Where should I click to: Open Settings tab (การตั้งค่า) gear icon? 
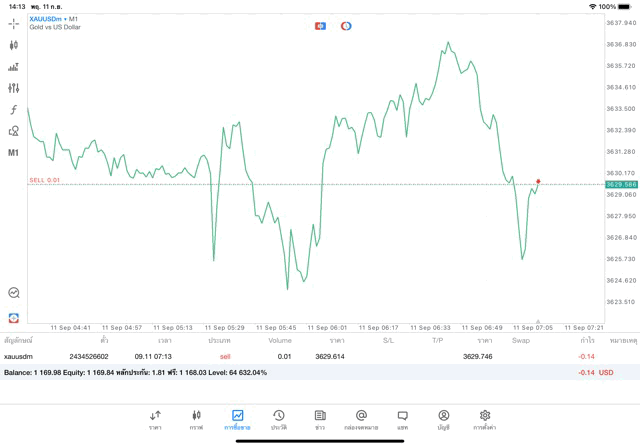485,419
